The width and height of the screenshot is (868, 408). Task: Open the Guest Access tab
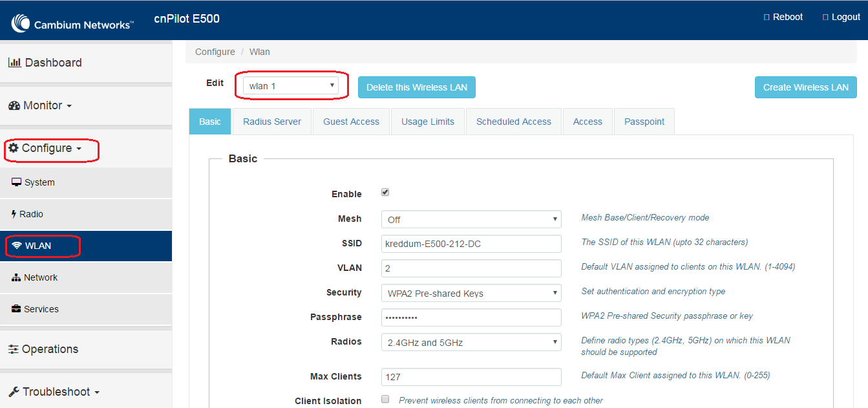[x=352, y=122]
